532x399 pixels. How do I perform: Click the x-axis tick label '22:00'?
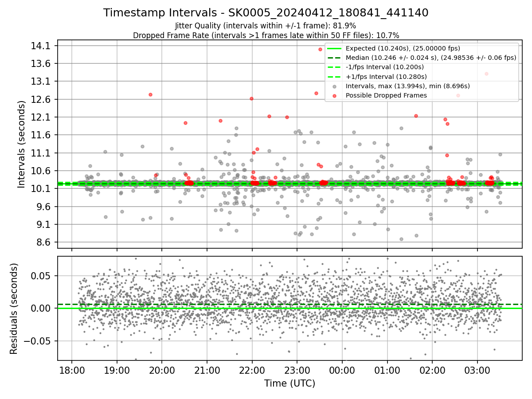point(252,370)
